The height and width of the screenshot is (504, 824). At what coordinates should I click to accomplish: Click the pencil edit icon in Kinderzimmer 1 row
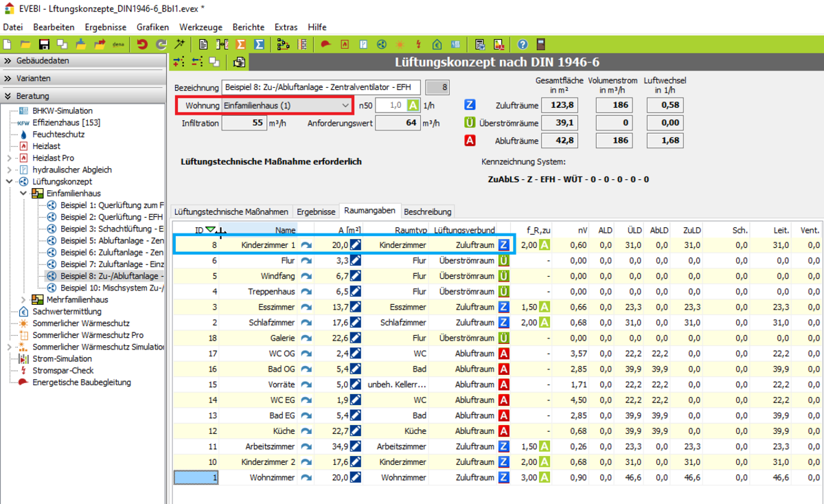tap(356, 245)
